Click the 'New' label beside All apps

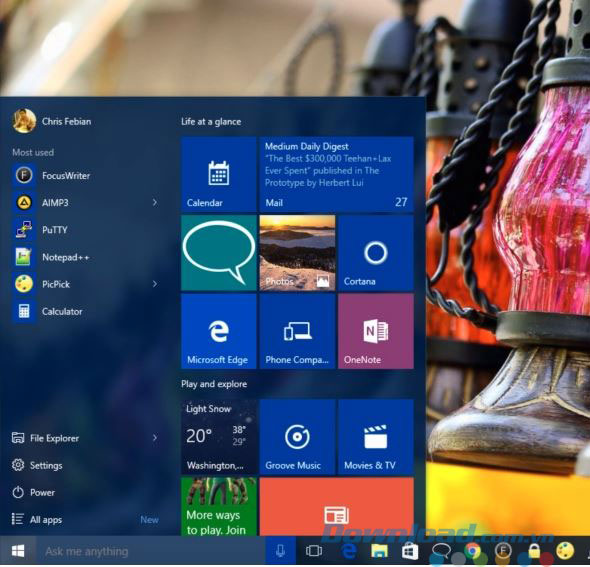click(x=149, y=520)
